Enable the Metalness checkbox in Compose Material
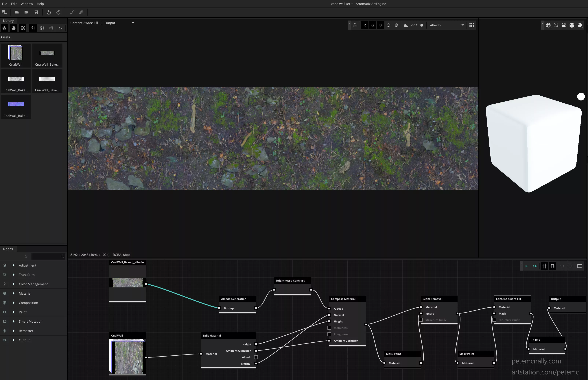Image resolution: width=588 pixels, height=380 pixels. tap(329, 328)
